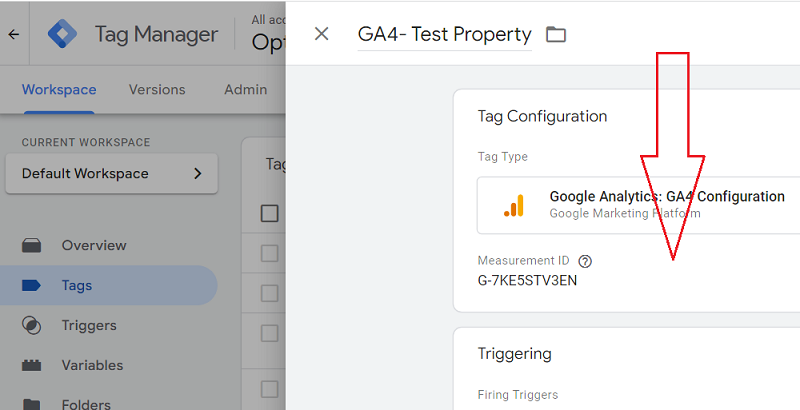The height and width of the screenshot is (410, 800).
Task: Switch to the Workspace tab
Action: (x=59, y=90)
